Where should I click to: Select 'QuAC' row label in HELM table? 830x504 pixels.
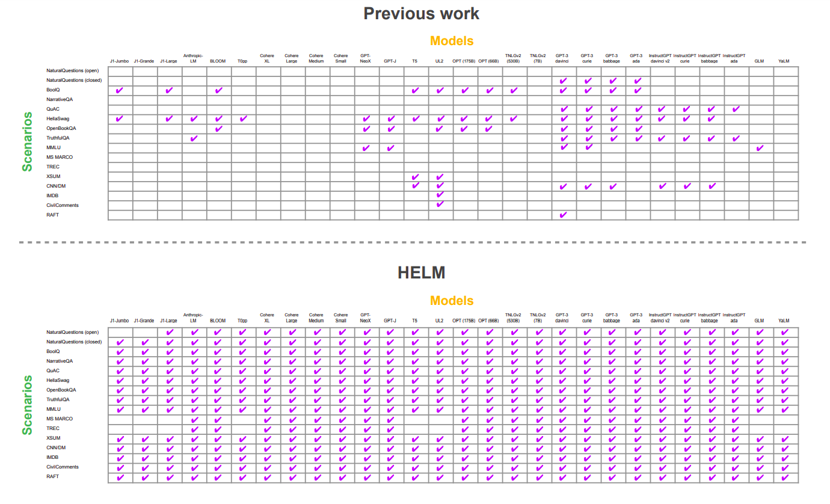[x=53, y=370]
